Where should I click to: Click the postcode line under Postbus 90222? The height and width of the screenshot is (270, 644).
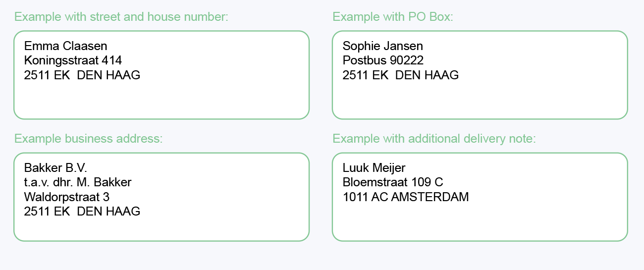pyautogui.click(x=401, y=75)
